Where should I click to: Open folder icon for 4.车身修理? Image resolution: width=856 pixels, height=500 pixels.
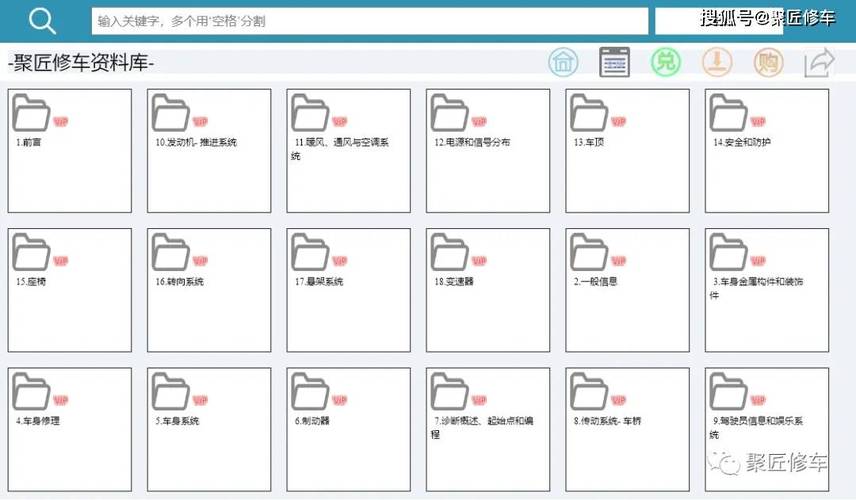(x=31, y=391)
